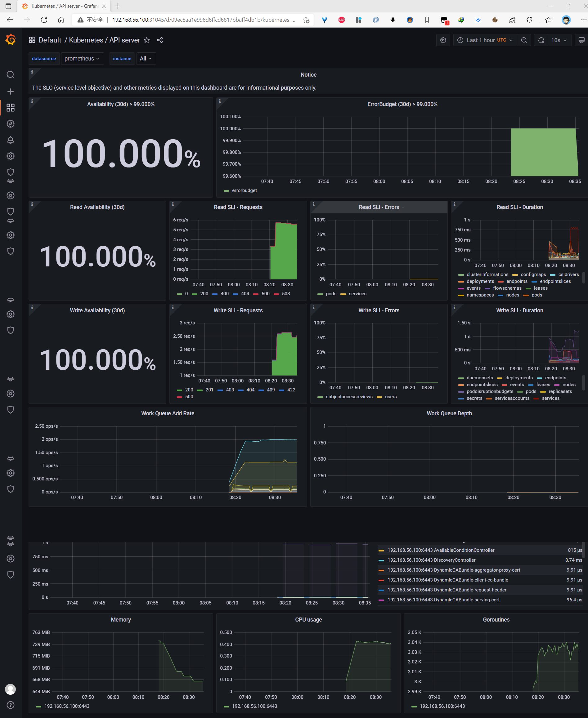Open the Search dashboards magnifier icon

click(11, 75)
